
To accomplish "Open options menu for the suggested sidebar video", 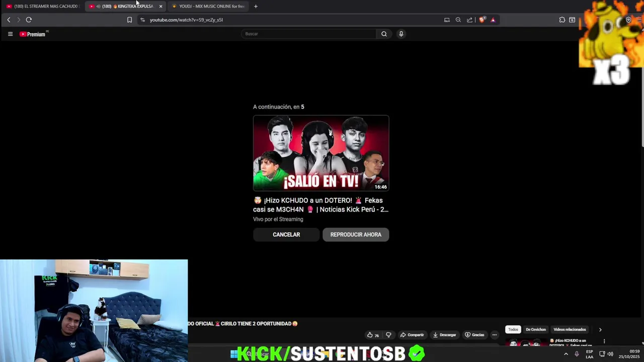I will point(604,341).
